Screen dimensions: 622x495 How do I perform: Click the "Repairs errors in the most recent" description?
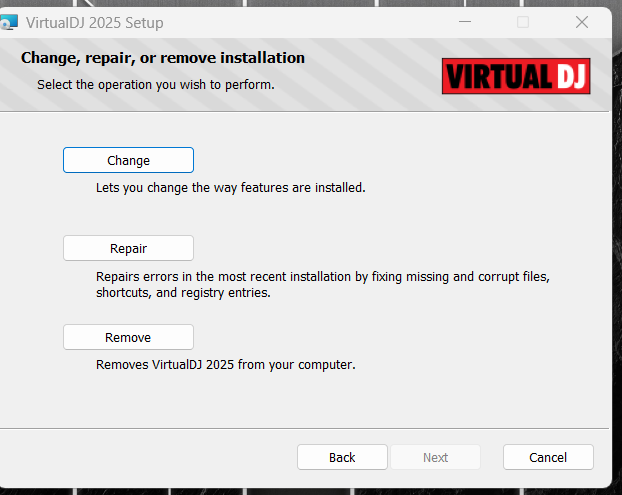coord(322,275)
